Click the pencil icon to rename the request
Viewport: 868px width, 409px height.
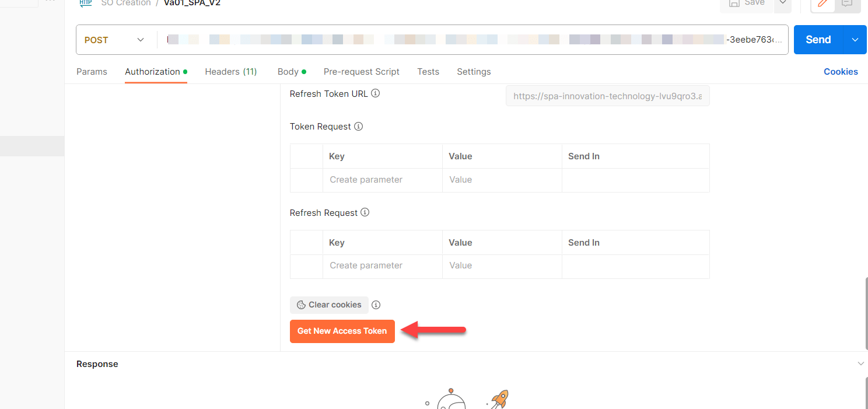click(822, 4)
